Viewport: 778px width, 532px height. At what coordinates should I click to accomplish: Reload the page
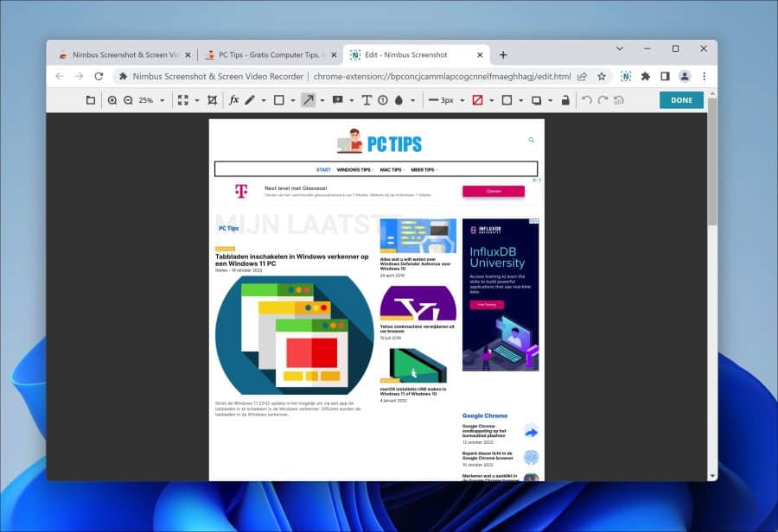99,76
